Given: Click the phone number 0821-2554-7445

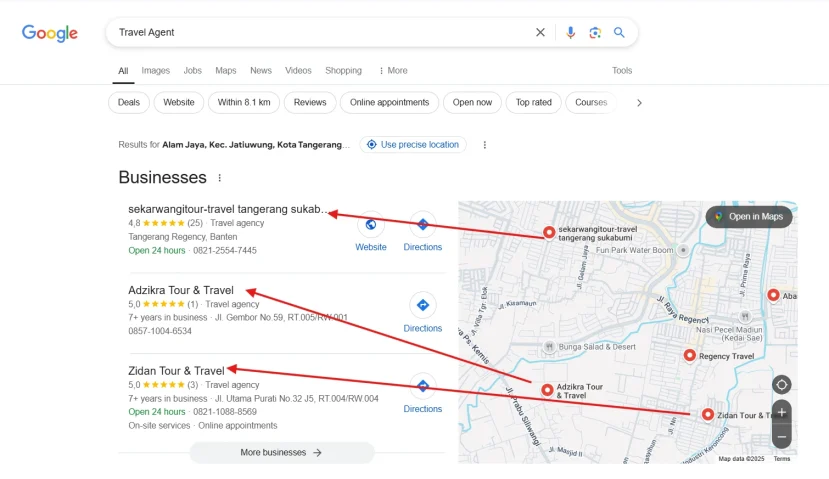Looking at the screenshot, I should tap(225, 251).
